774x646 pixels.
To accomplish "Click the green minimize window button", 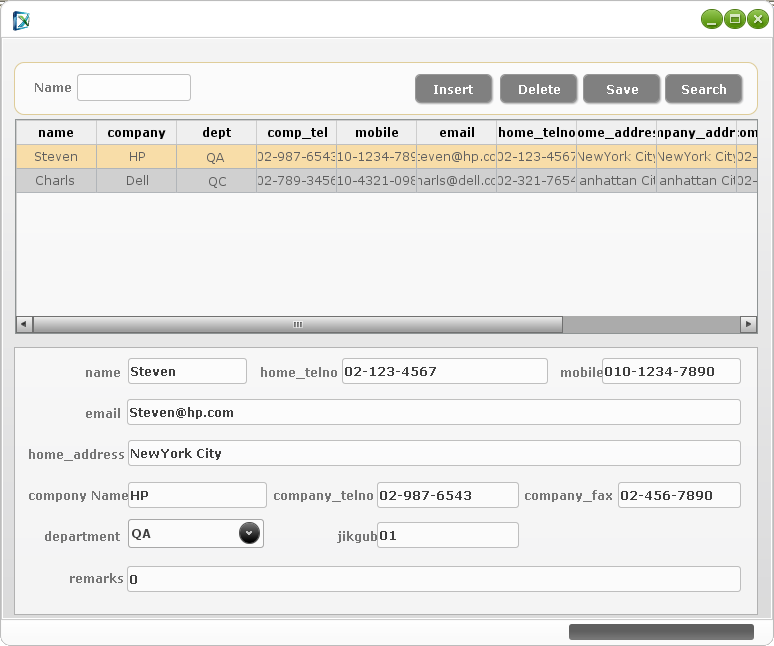I will pyautogui.click(x=711, y=19).
